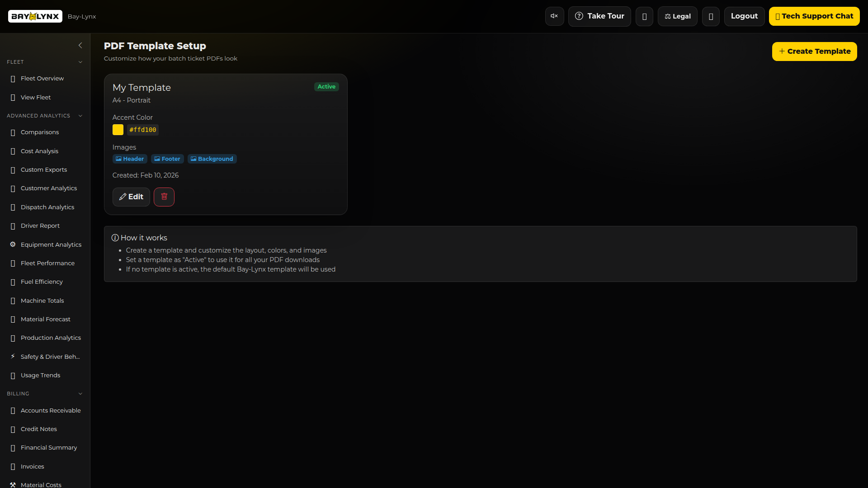
Task: Open Tech Support Chat
Action: [815, 16]
